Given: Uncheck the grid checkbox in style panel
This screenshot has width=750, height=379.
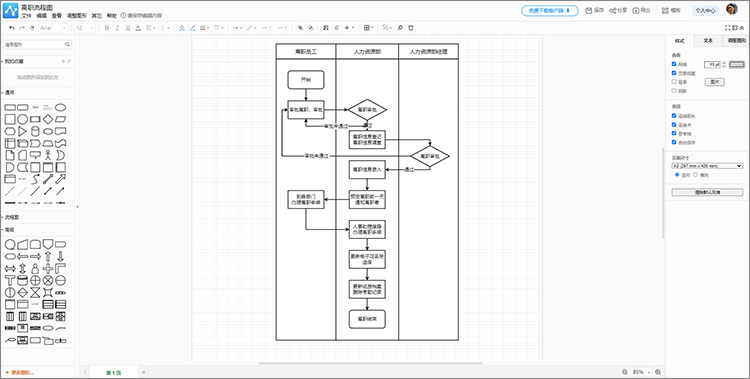Looking at the screenshot, I should (674, 64).
